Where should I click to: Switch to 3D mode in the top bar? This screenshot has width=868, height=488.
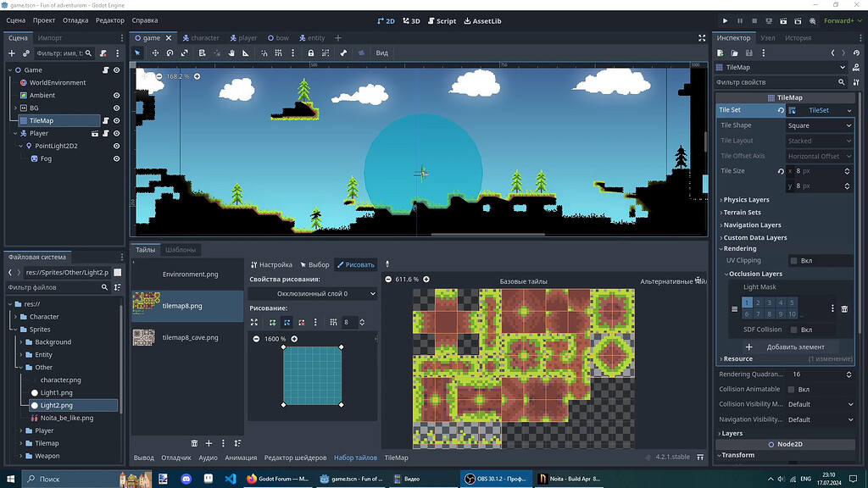[410, 20]
